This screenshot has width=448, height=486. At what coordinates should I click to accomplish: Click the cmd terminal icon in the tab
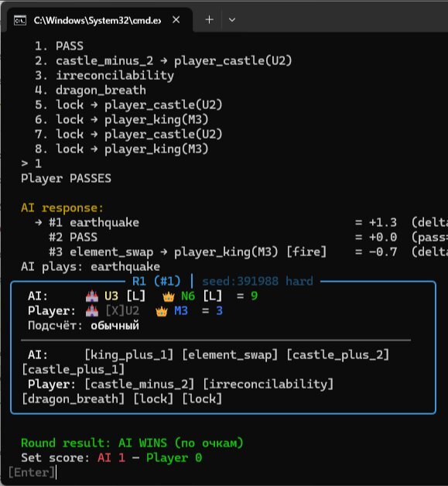tap(20, 20)
